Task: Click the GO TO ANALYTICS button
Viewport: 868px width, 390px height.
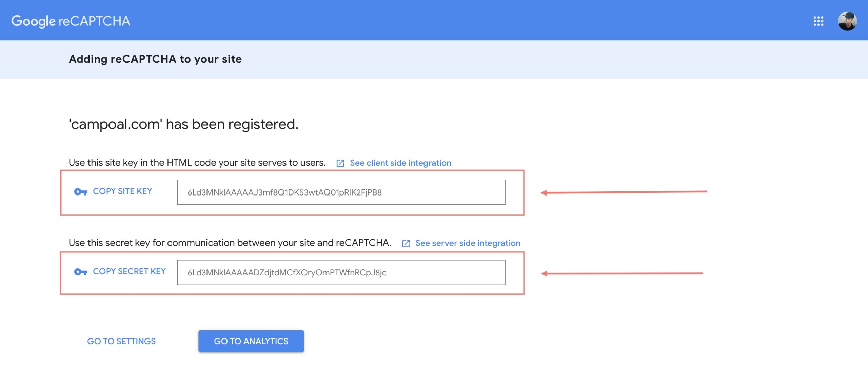Action: (251, 341)
